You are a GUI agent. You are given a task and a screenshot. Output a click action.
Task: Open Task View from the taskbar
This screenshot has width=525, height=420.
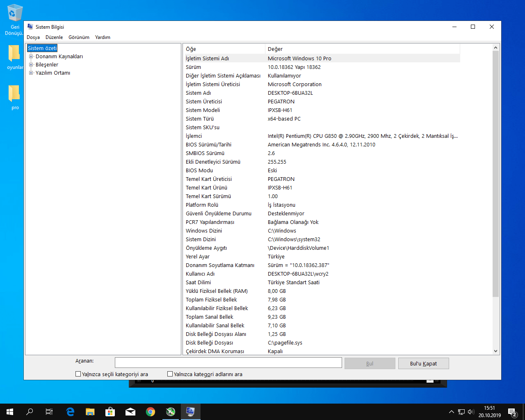[49, 412]
